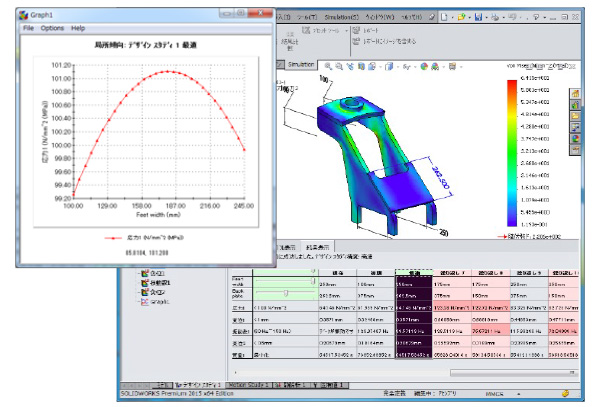This screenshot has height=407, width=600.
Task: Click the New document icon
Action: tap(444, 17)
